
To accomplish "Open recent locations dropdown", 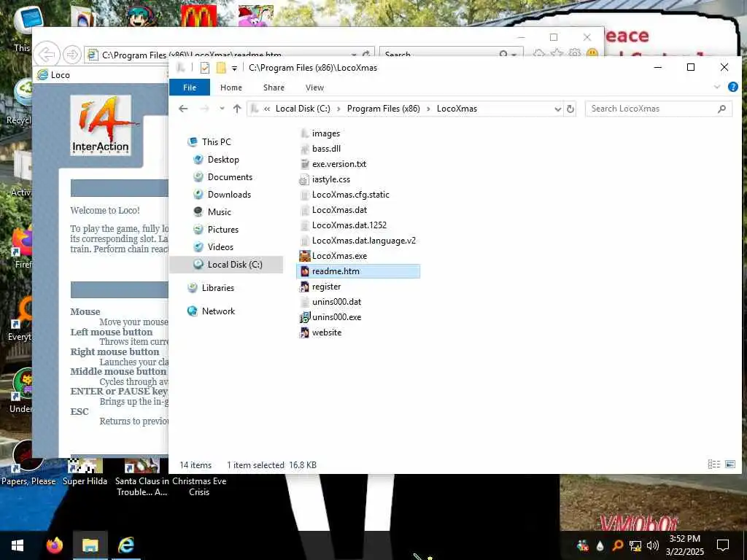I will [x=222, y=109].
